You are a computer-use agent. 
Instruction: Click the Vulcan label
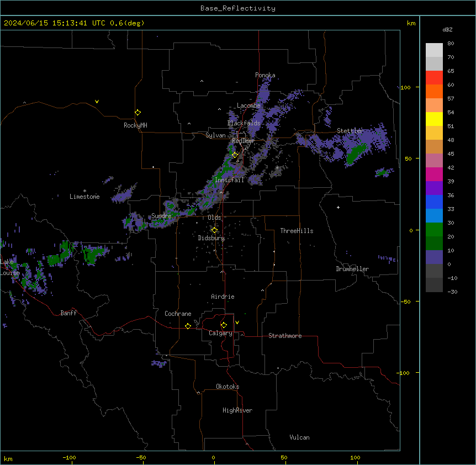[x=299, y=437]
